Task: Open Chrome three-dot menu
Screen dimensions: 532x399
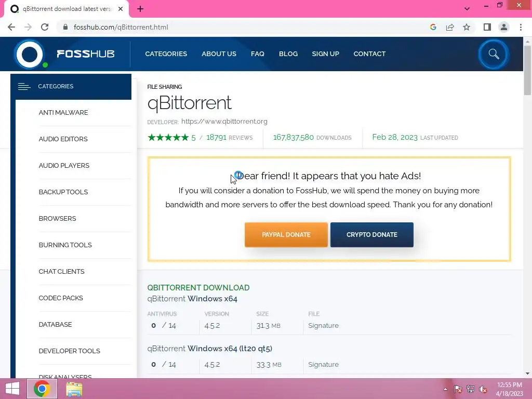Action: point(521,27)
